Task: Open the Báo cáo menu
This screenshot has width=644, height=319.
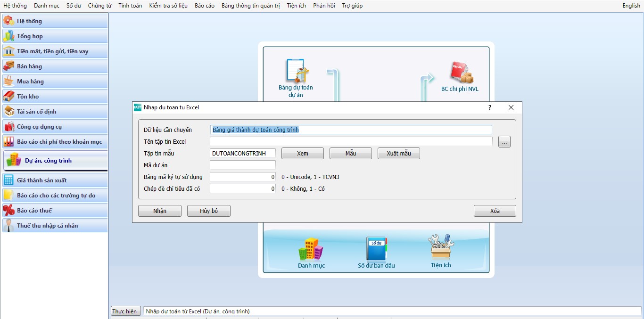Action: pyautogui.click(x=205, y=6)
